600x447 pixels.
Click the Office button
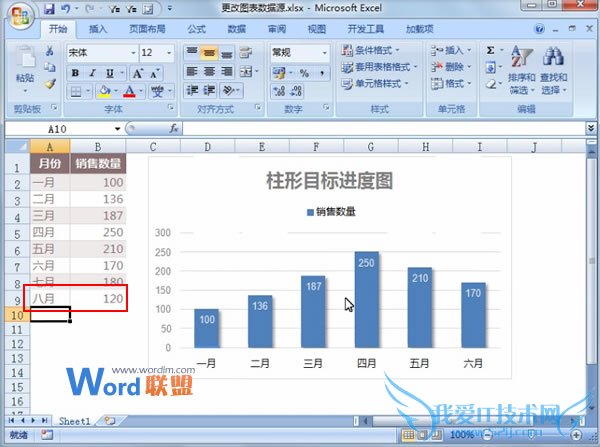pyautogui.click(x=21, y=16)
